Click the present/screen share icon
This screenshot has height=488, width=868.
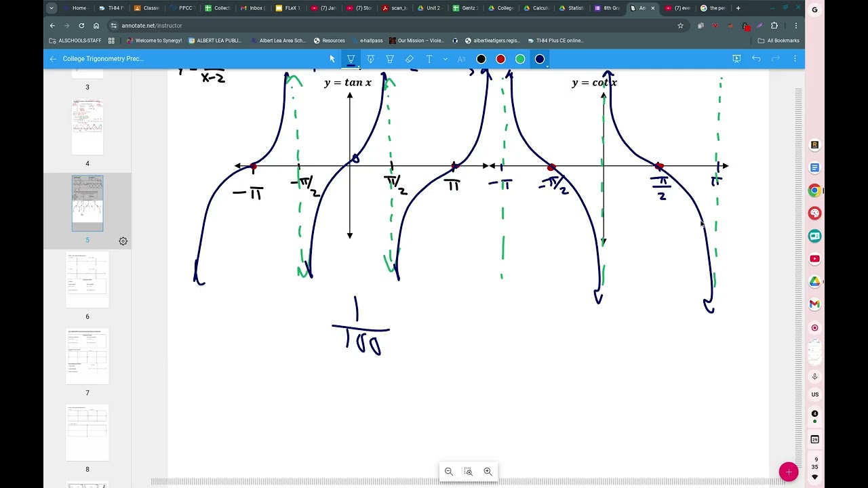tap(736, 58)
